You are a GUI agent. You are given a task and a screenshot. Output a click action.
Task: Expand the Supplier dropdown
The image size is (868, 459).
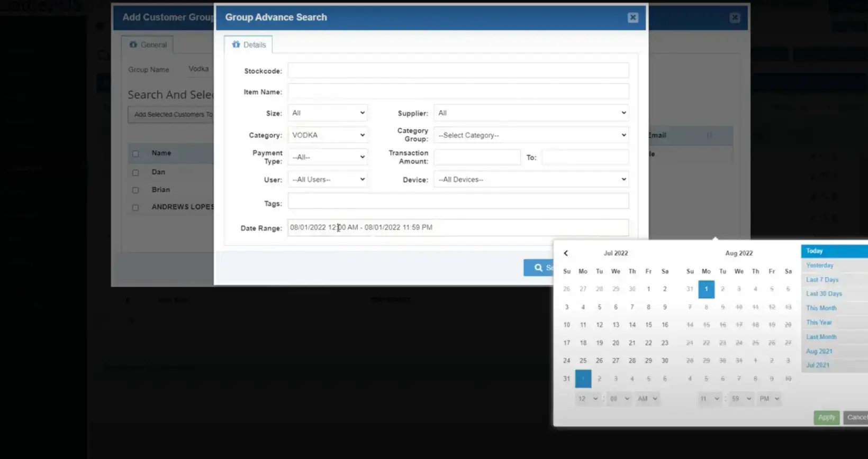(x=531, y=113)
